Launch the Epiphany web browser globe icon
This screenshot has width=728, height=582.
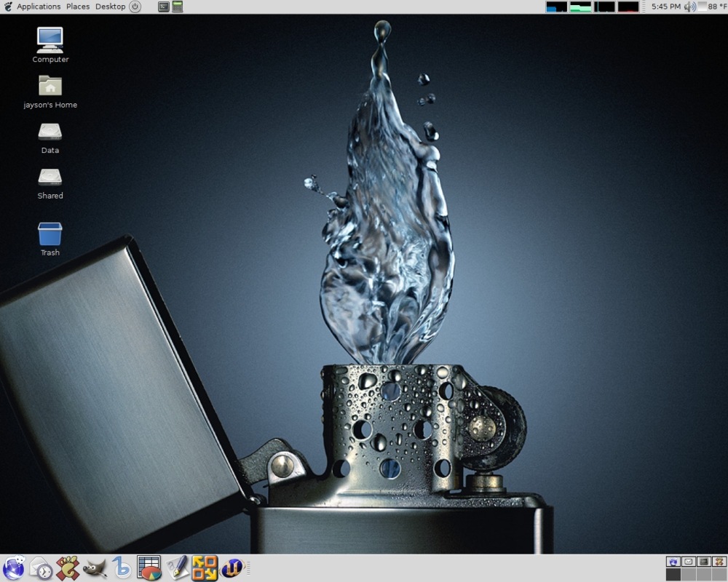coord(14,567)
